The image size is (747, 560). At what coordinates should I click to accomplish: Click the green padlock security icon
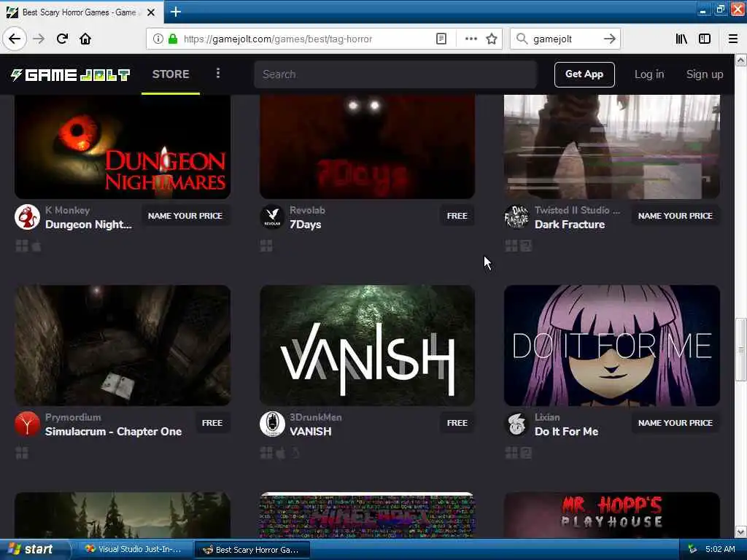(x=173, y=39)
